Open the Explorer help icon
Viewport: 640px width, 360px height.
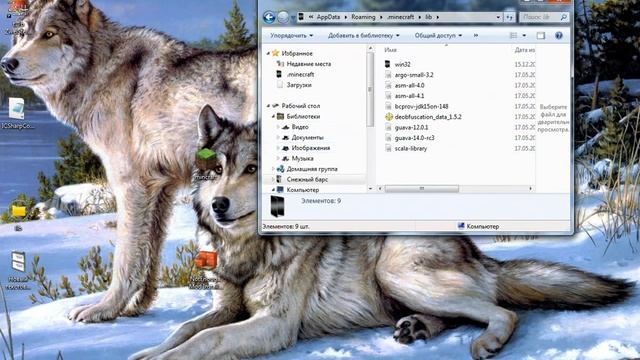pyautogui.click(x=559, y=36)
